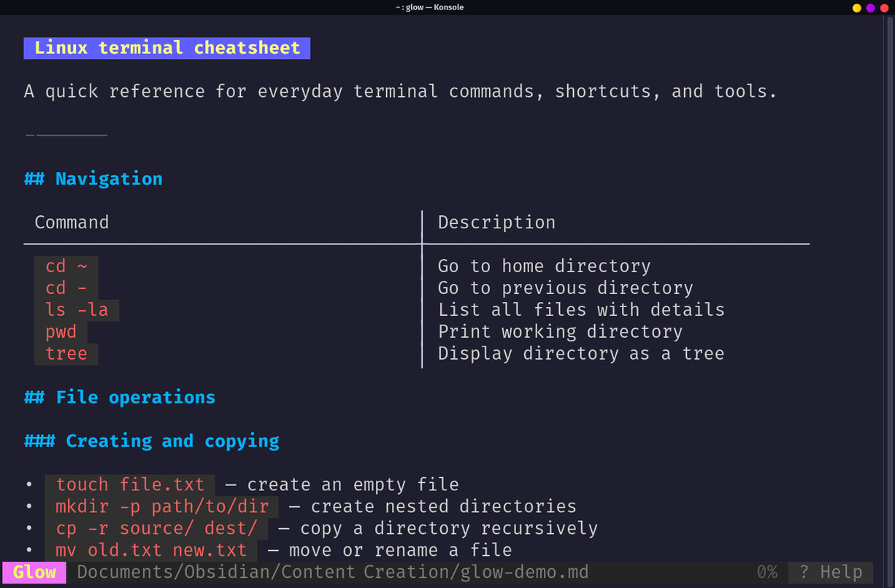Click the 'cd ~' command cell
The height and width of the screenshot is (588, 895).
66,266
